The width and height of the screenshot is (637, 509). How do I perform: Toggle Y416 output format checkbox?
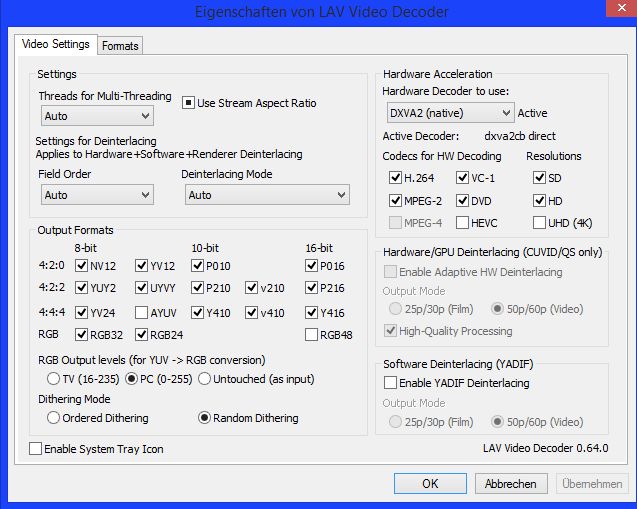click(311, 312)
